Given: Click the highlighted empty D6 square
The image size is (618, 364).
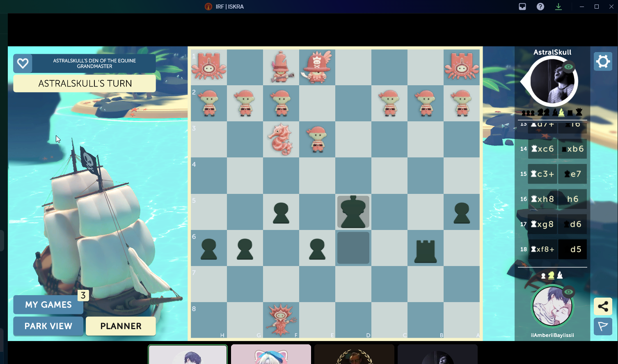Looking at the screenshot, I should tap(353, 248).
